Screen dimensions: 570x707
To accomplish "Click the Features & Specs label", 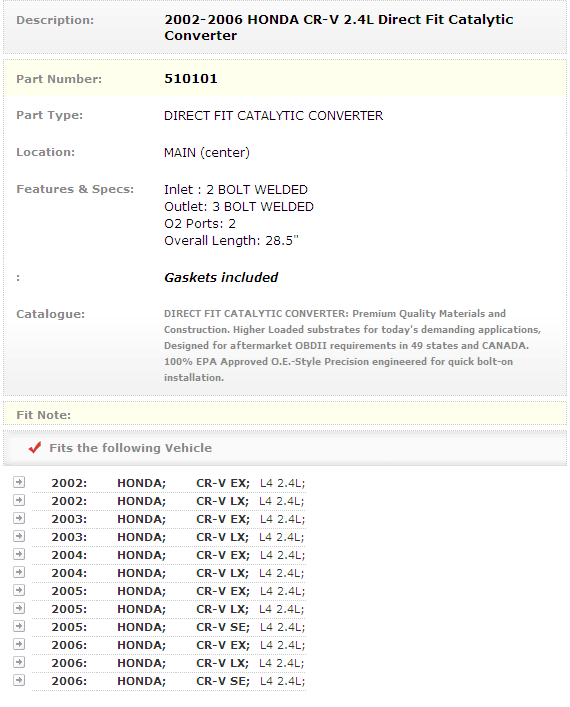I will [x=75, y=189].
